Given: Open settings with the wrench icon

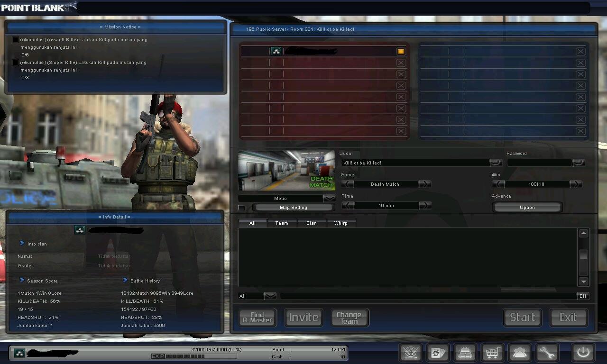Looking at the screenshot, I should pos(547,353).
